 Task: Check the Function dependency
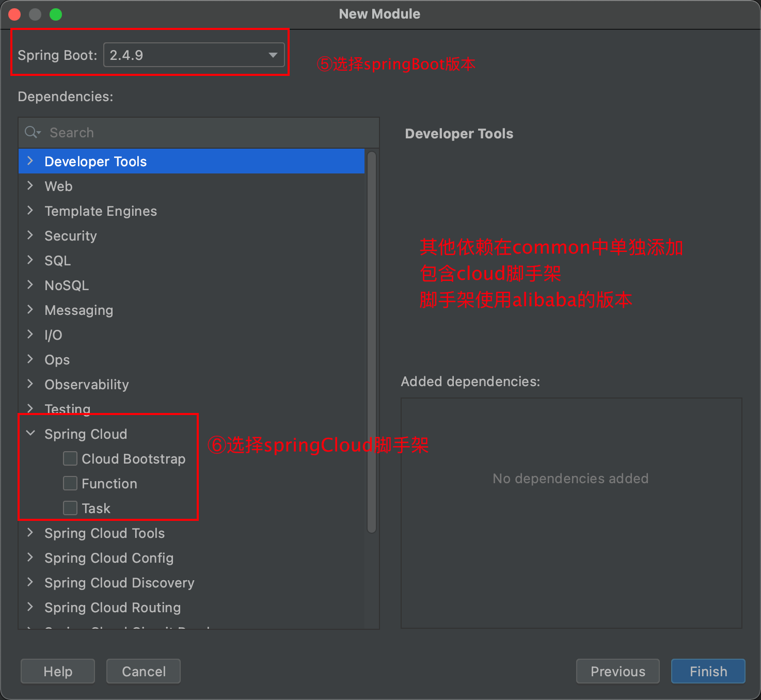point(70,483)
